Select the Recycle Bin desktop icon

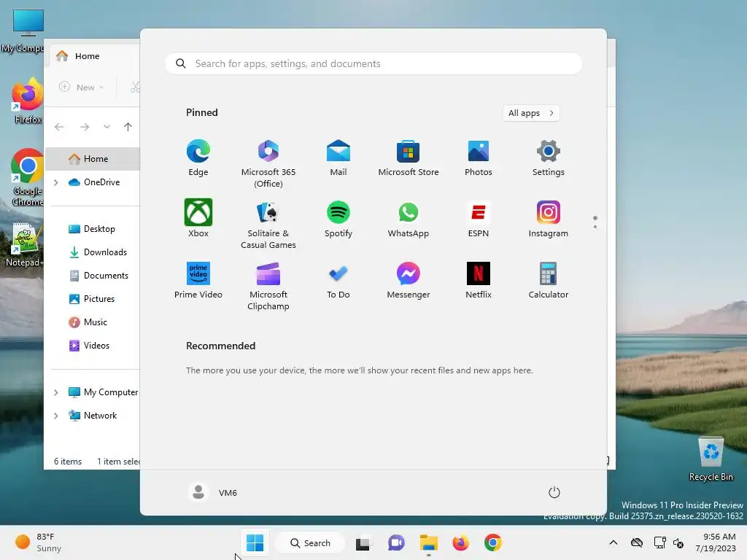(711, 459)
